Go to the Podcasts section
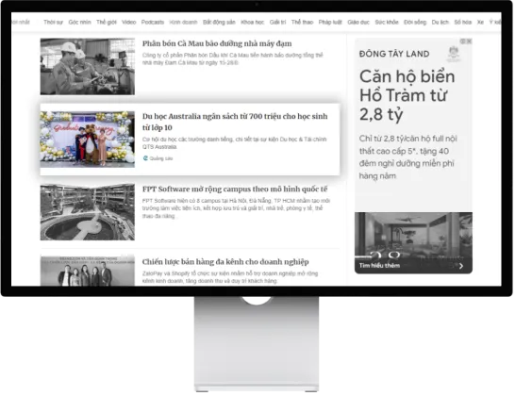This screenshot has width=532, height=396. click(x=153, y=23)
